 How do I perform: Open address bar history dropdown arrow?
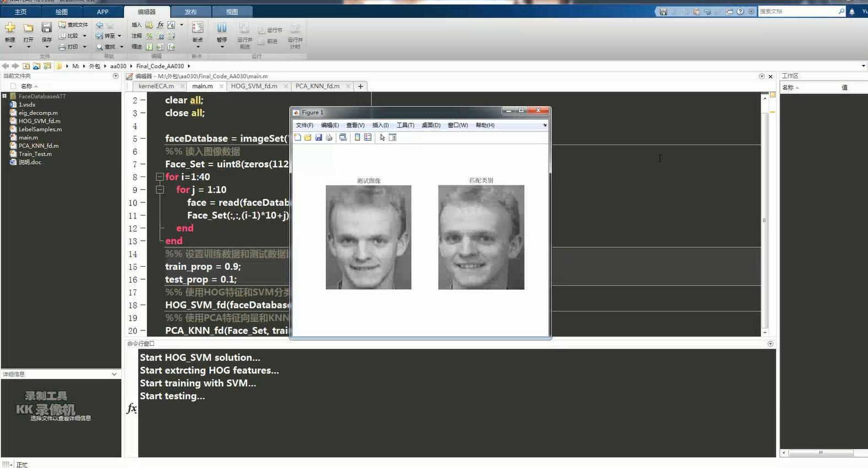pos(863,66)
